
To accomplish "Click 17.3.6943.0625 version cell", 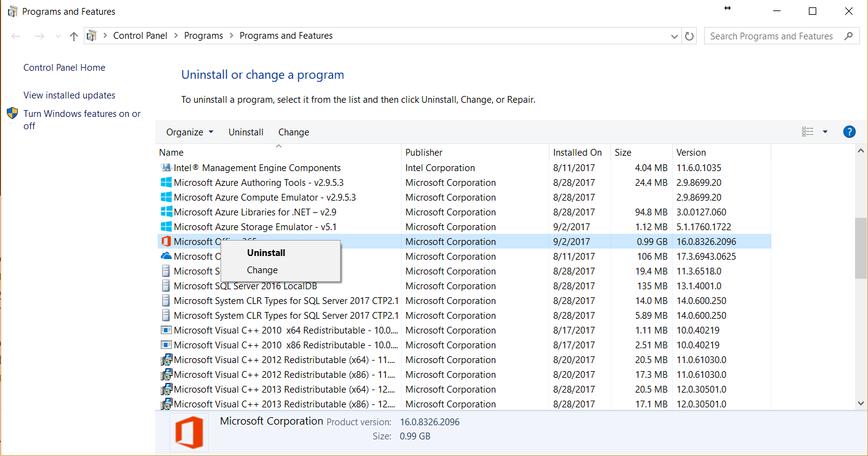I will 706,257.
